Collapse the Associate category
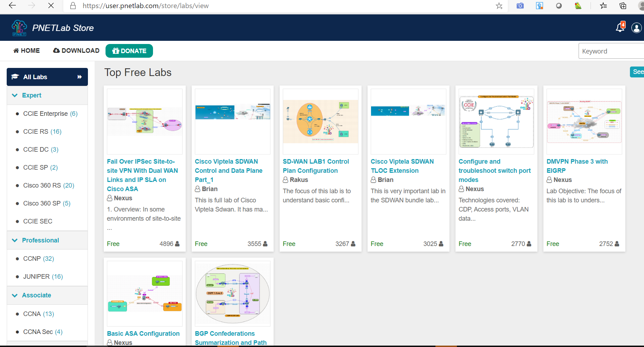This screenshot has height=347, width=644. pos(47,295)
